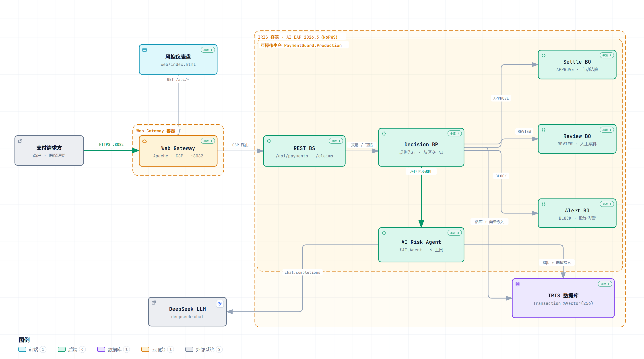
Task: Open 来源 1 badge on Web Gateway
Action: coord(208,141)
